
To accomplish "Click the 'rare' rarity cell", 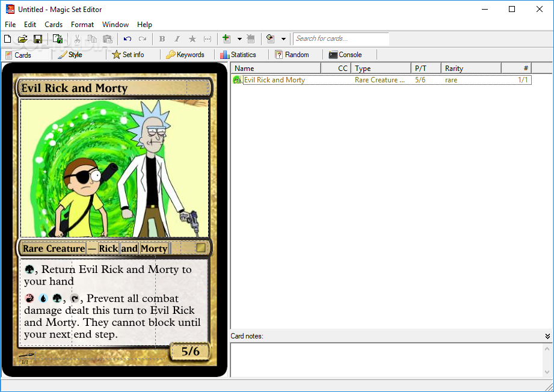I will [451, 80].
